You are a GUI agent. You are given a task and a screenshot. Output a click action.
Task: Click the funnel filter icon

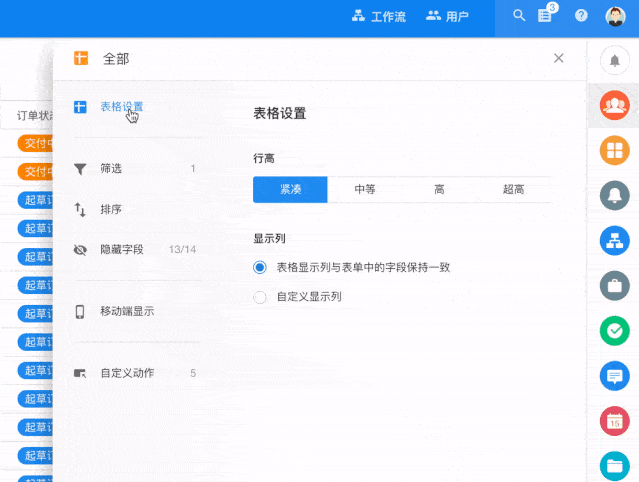tap(80, 169)
